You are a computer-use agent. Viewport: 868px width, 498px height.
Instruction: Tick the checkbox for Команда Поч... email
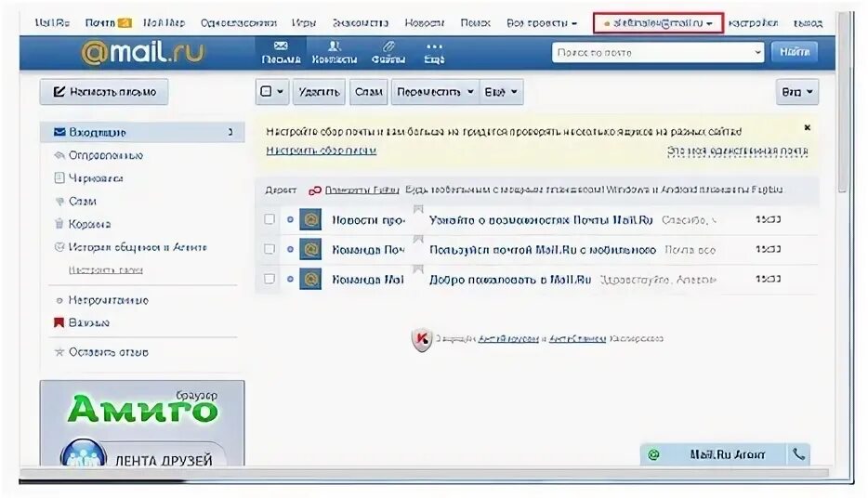click(x=270, y=249)
